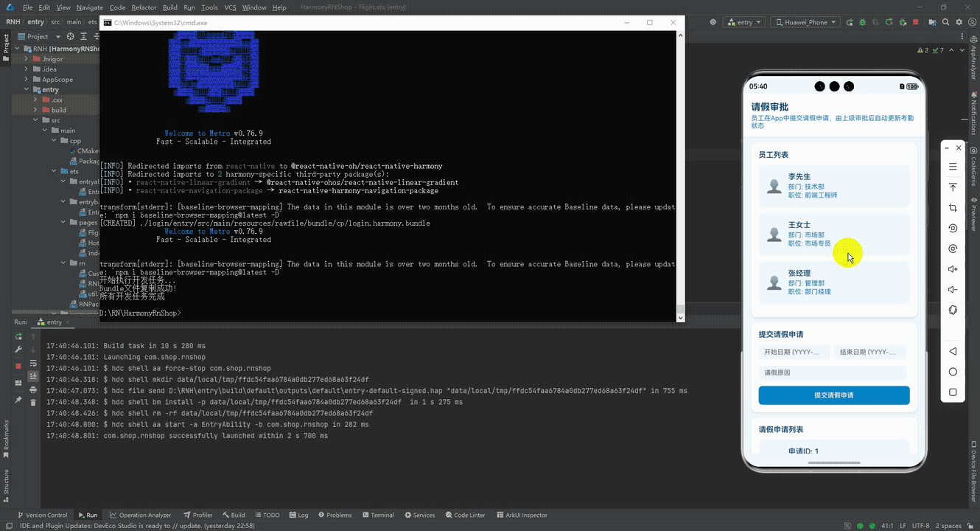Click the 请假原因 reason input field
Image resolution: width=980 pixels, height=531 pixels.
click(x=833, y=372)
